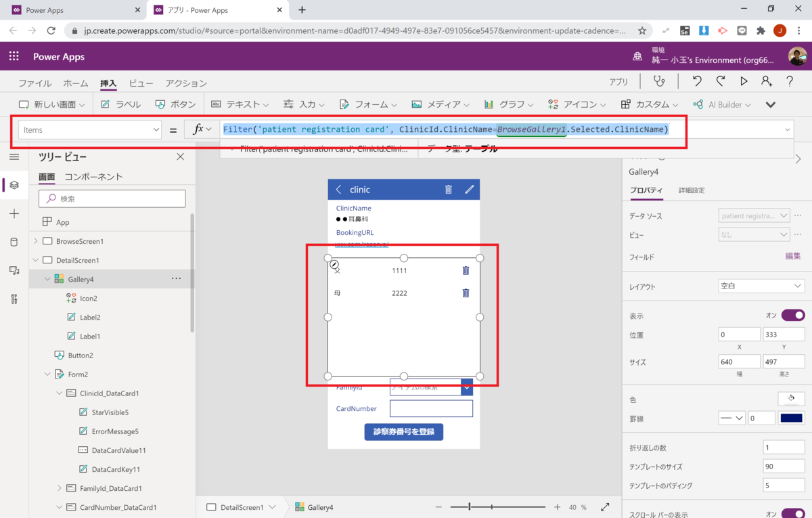Click the fit to window icon

pyautogui.click(x=605, y=507)
